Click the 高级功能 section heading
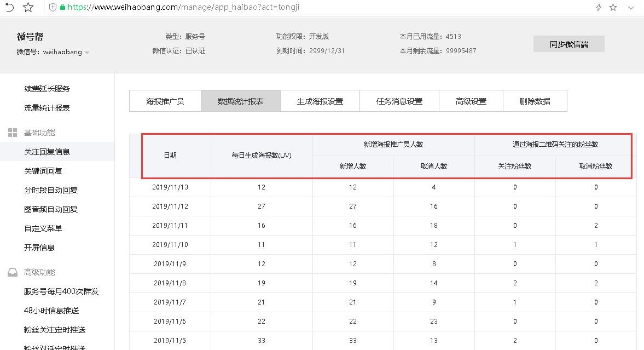Image resolution: width=644 pixels, height=350 pixels. click(x=39, y=272)
